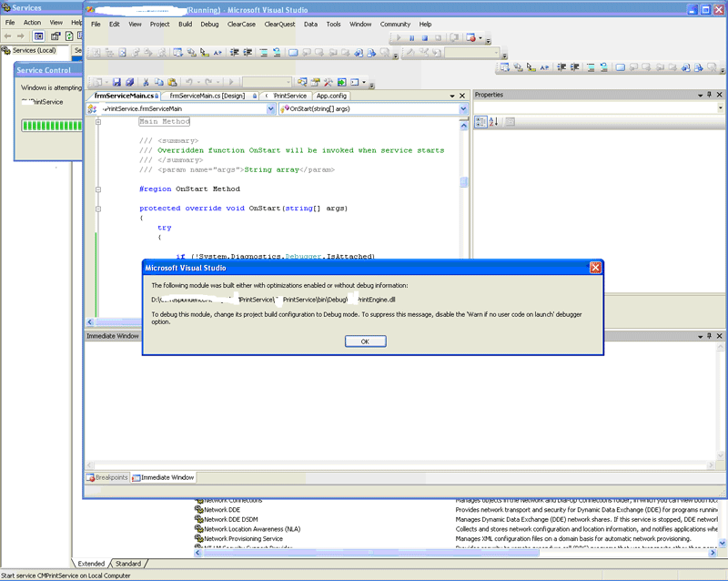Sort Properties alphabetically
Screen dimensions: 728x581
point(493,122)
